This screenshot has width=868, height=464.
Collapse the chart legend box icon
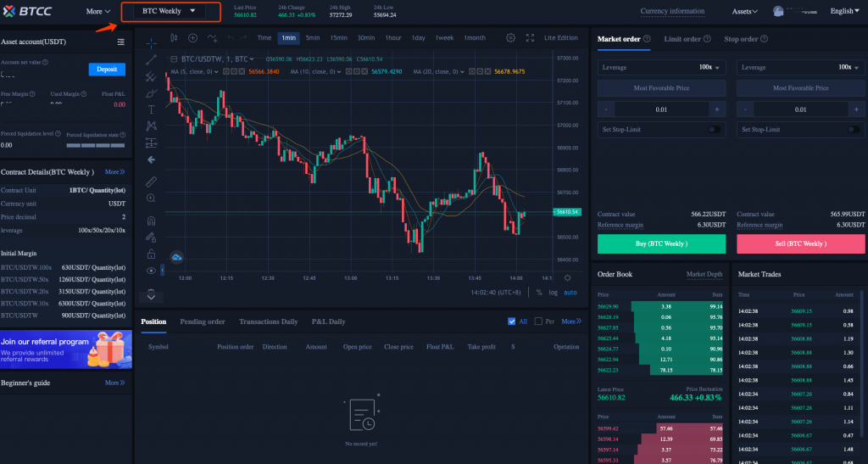tap(174, 59)
